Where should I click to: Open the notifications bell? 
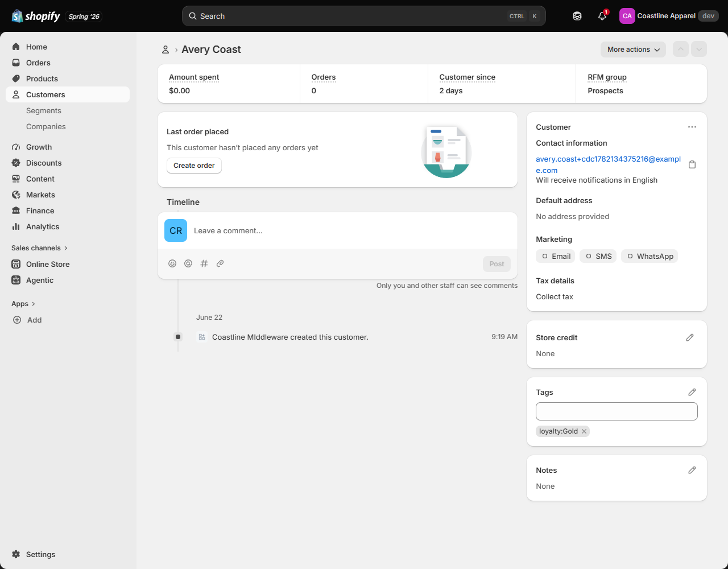tap(602, 16)
